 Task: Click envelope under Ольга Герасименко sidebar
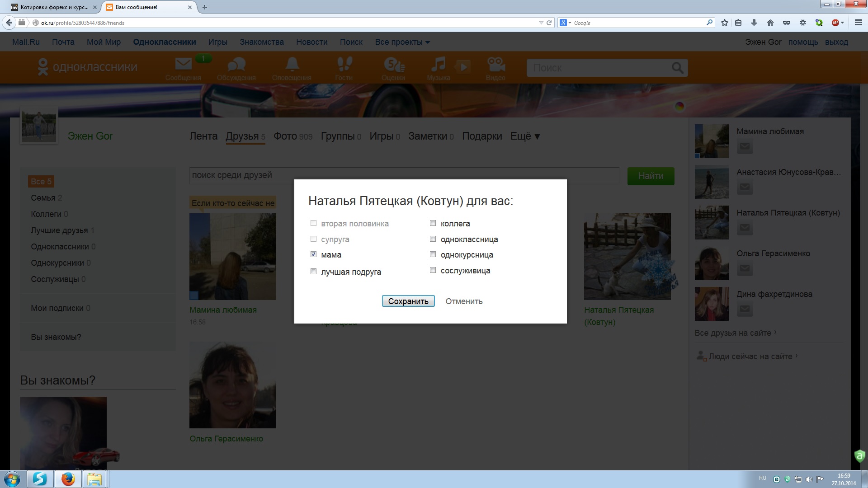click(x=745, y=269)
